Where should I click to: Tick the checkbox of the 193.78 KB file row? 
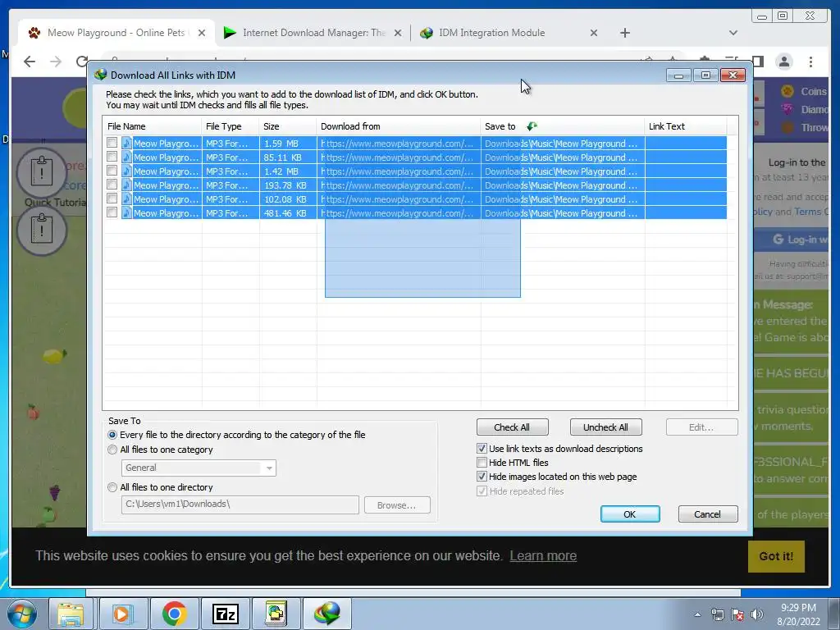point(112,185)
